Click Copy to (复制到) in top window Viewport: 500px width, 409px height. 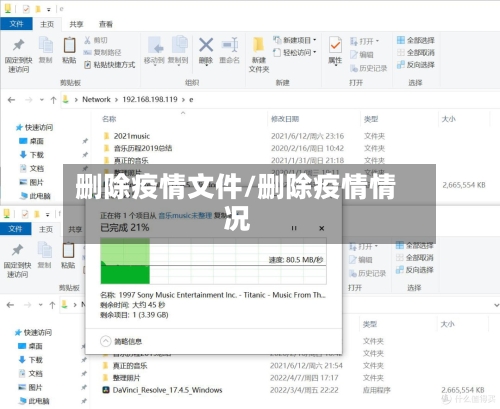point(178,50)
